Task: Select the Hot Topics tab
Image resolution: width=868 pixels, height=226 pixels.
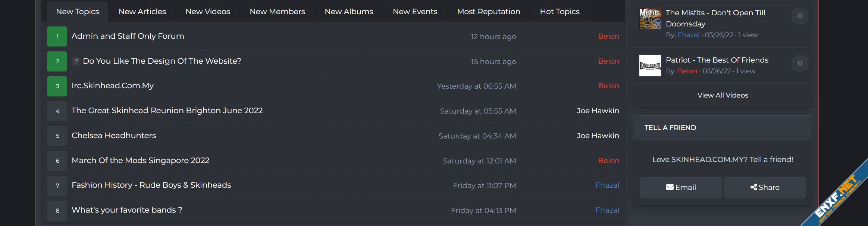Action: click(x=560, y=12)
